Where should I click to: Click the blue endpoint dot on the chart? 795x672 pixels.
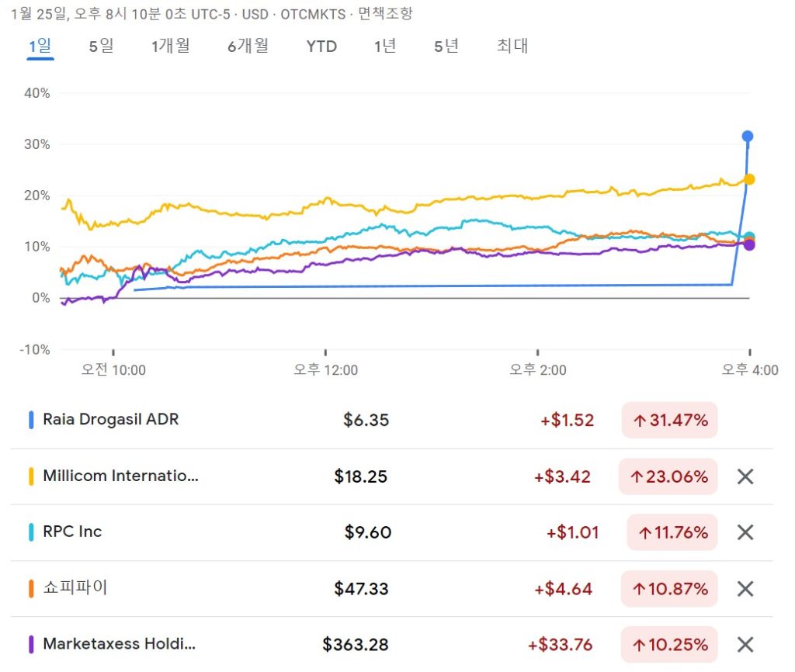(748, 136)
